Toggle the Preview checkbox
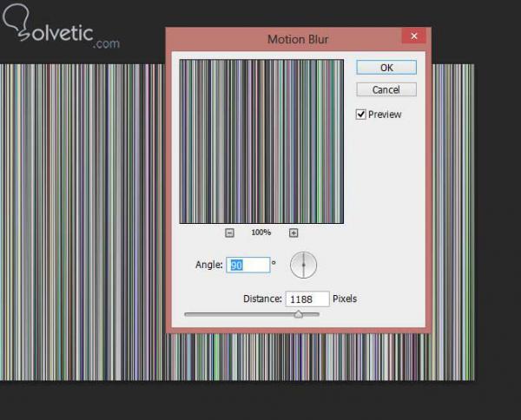Image resolution: width=521 pixels, height=420 pixels. (361, 115)
